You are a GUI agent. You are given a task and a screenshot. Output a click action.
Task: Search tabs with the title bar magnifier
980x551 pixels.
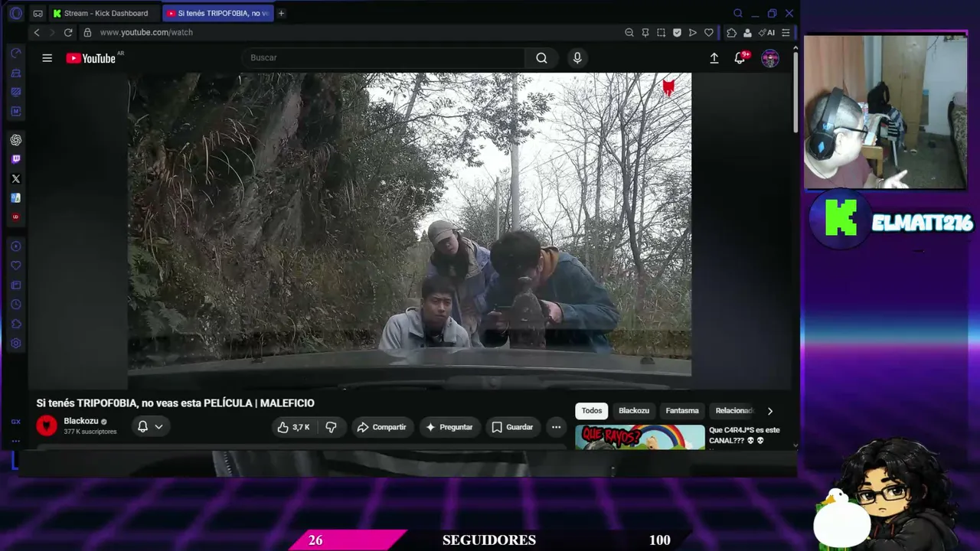[x=738, y=13]
